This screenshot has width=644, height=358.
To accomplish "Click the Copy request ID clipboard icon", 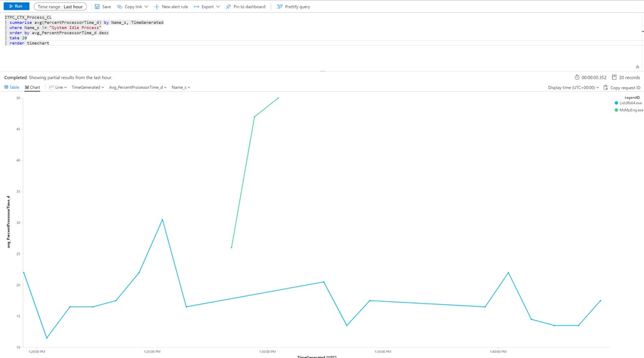I will [x=605, y=88].
